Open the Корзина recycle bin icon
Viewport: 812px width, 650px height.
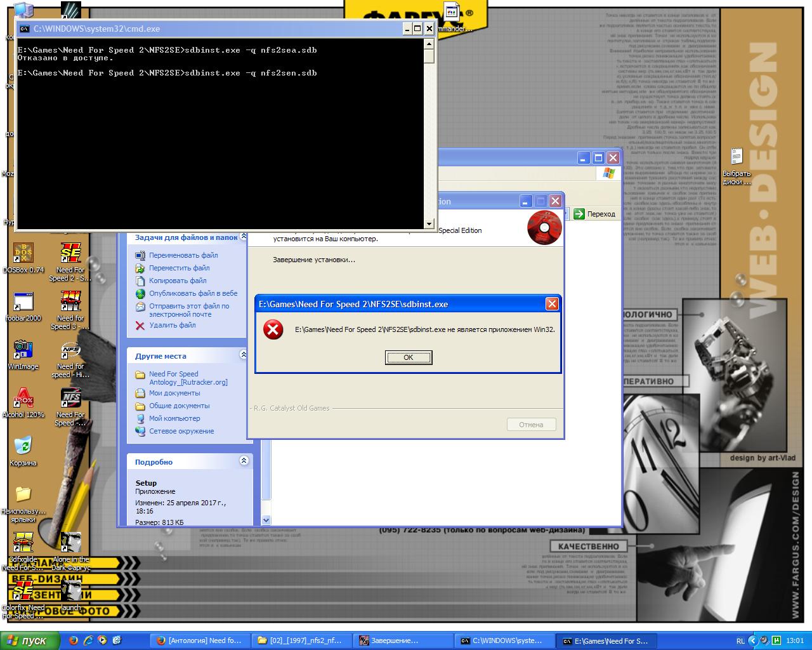point(23,451)
